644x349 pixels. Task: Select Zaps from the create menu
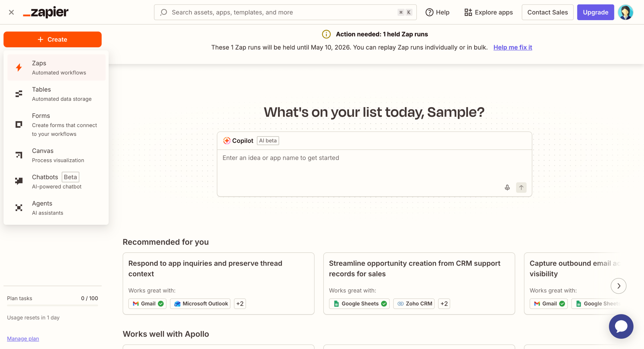click(56, 67)
